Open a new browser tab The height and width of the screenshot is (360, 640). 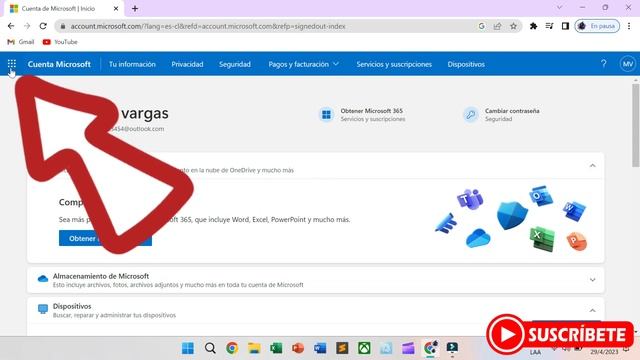coord(135,8)
